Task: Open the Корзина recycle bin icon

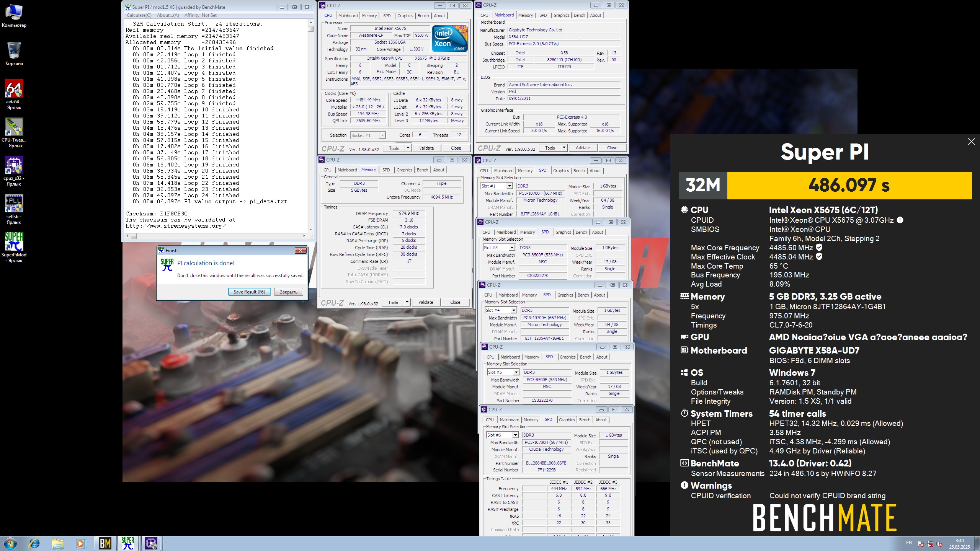Action: 14,54
